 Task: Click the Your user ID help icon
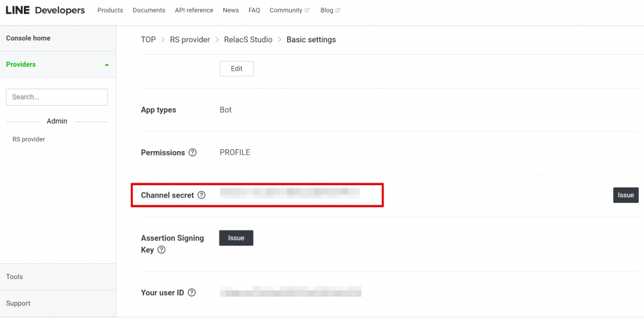191,293
